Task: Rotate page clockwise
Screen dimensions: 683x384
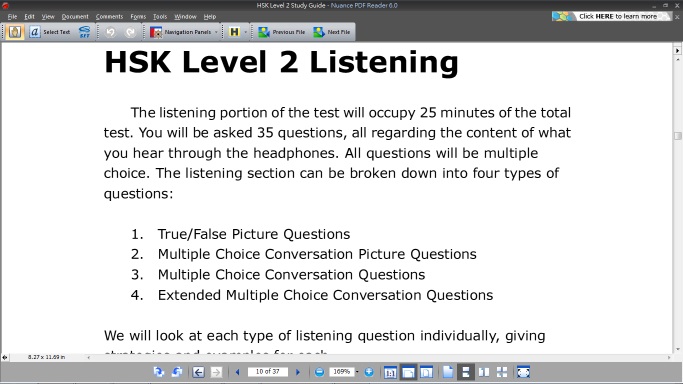Action: point(159,372)
